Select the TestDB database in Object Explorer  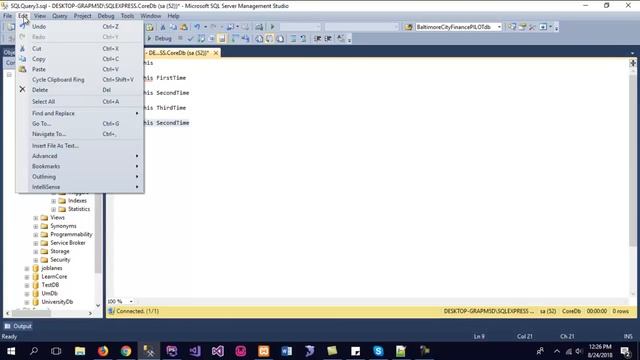[x=50, y=285]
